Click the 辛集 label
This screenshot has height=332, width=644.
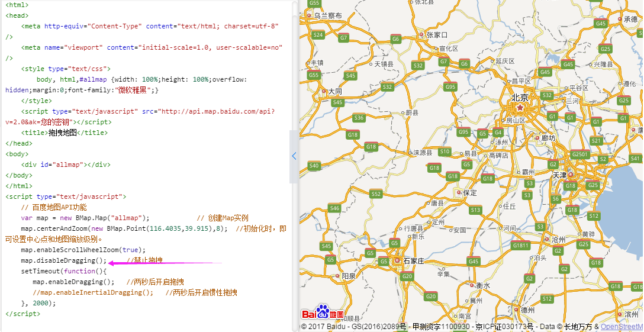443,273
